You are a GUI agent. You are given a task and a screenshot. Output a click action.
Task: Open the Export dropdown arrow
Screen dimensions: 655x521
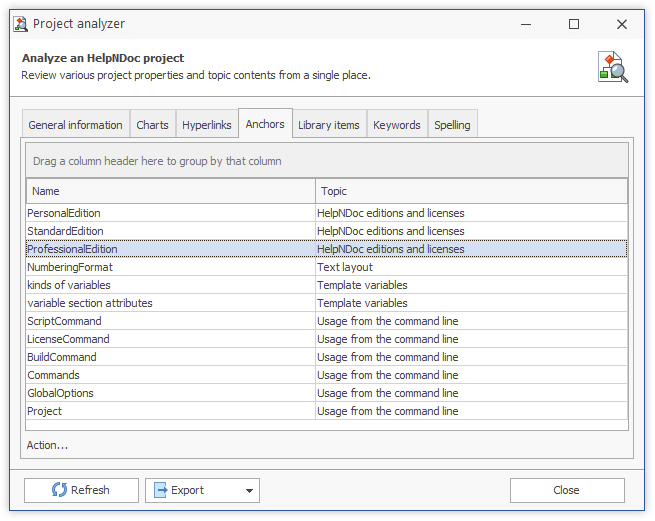click(x=249, y=491)
